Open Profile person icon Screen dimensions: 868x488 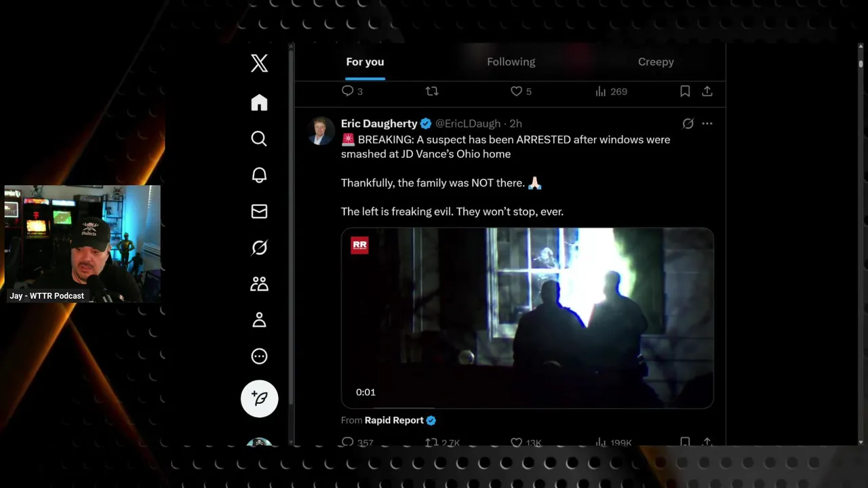[x=259, y=320]
